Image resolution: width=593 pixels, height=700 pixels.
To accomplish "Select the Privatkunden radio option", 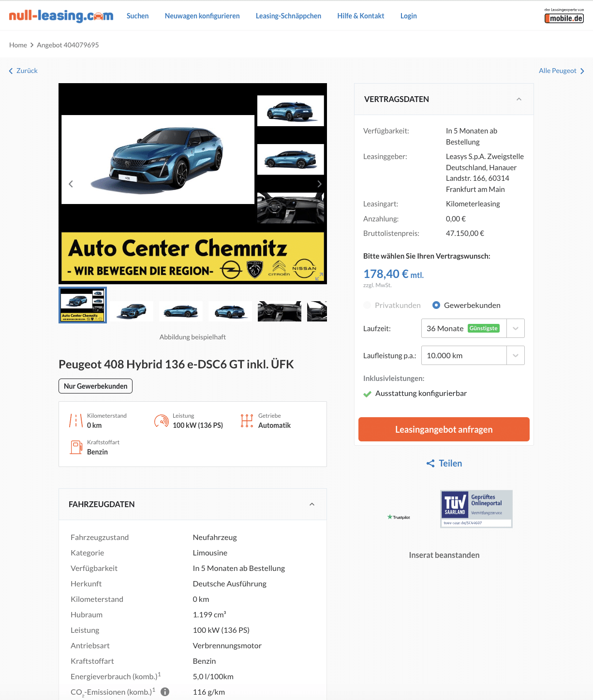I will (x=367, y=305).
